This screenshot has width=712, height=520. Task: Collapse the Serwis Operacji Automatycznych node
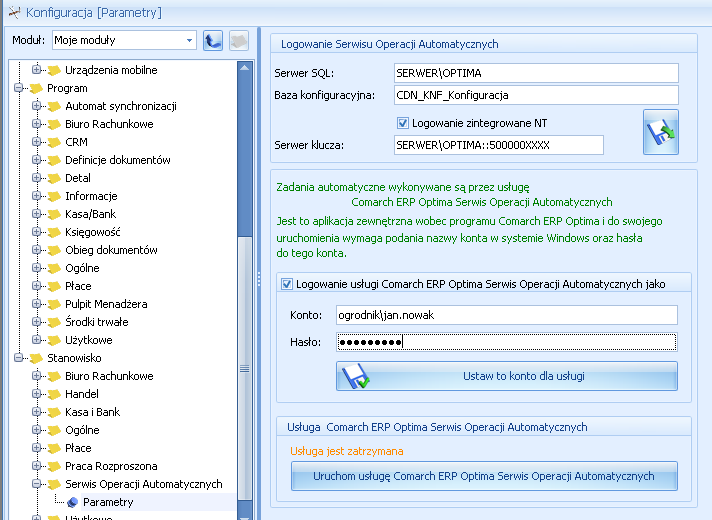(36, 484)
